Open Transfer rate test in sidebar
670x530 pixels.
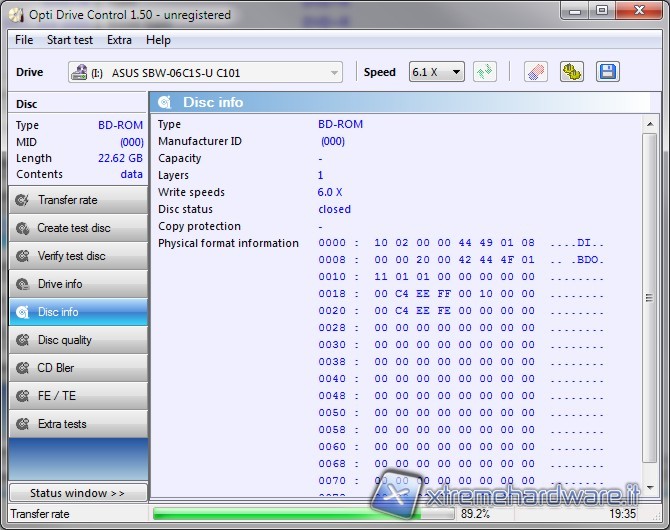click(77, 200)
